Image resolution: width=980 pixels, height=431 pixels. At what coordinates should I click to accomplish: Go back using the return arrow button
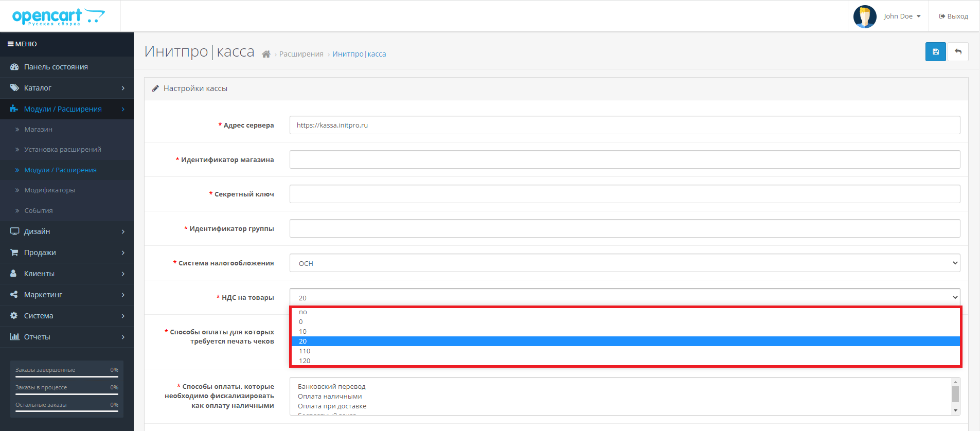coord(958,51)
